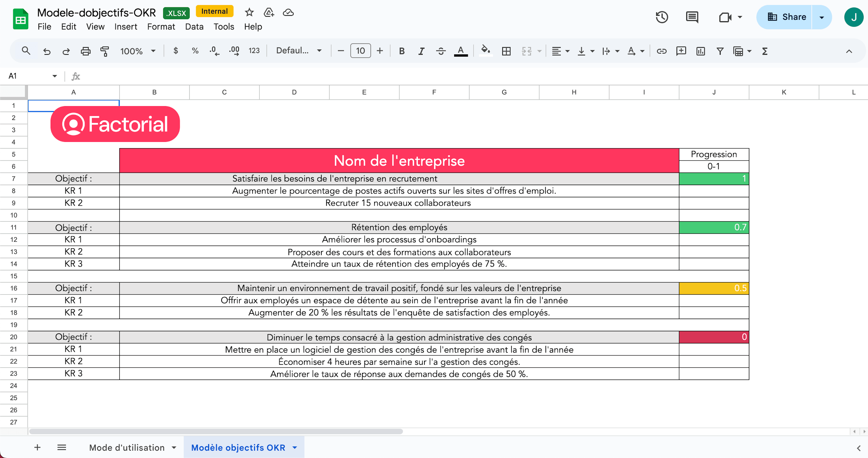Open the File menu

44,27
